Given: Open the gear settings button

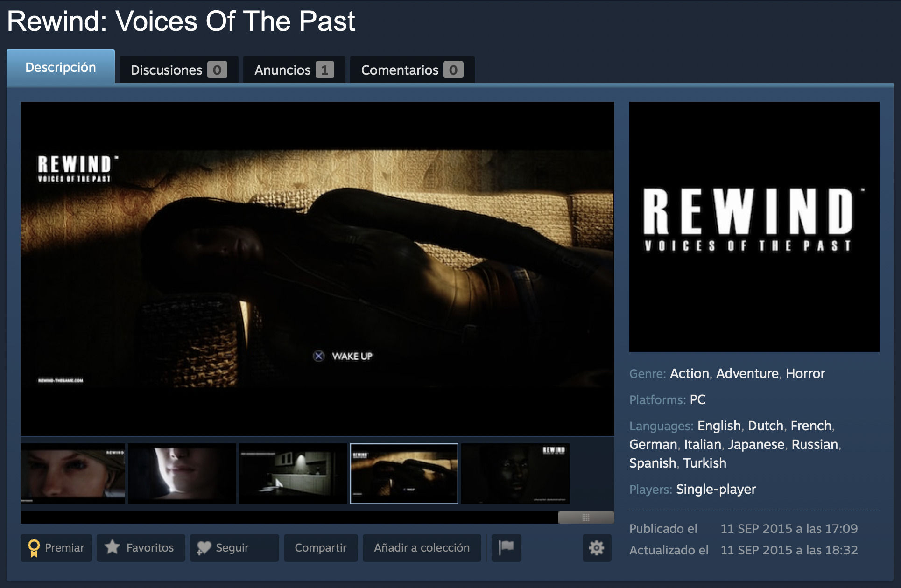Looking at the screenshot, I should (596, 547).
